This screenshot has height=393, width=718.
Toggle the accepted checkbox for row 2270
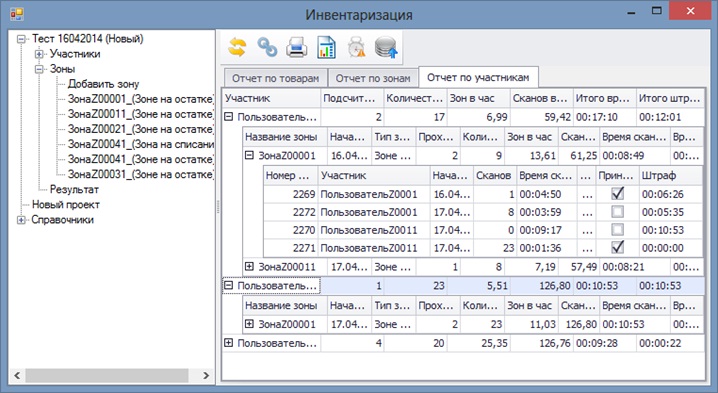click(x=617, y=229)
